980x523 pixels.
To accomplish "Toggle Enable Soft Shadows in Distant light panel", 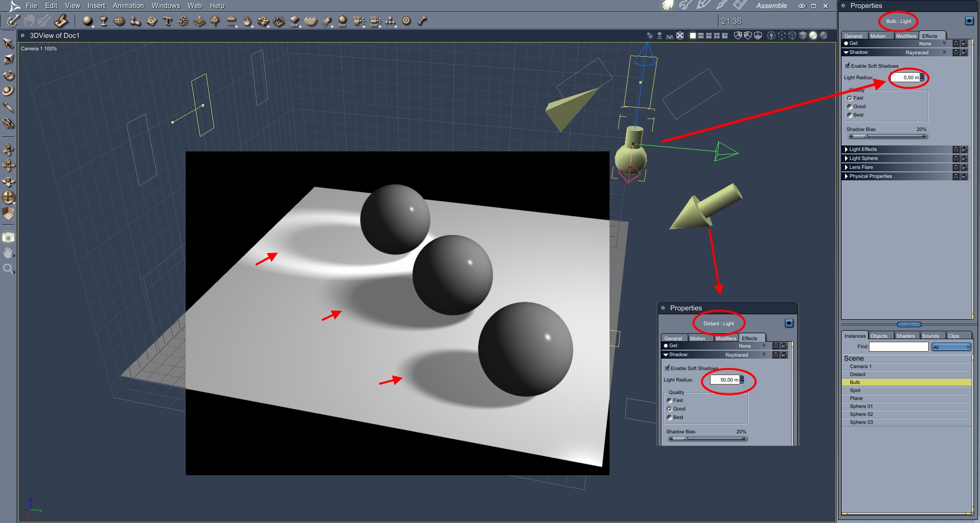I will pos(667,368).
